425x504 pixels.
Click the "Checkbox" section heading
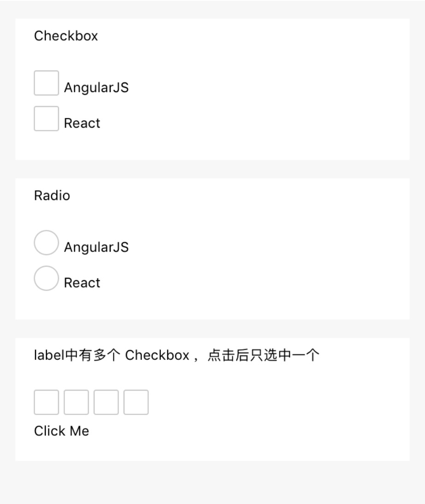click(x=66, y=36)
